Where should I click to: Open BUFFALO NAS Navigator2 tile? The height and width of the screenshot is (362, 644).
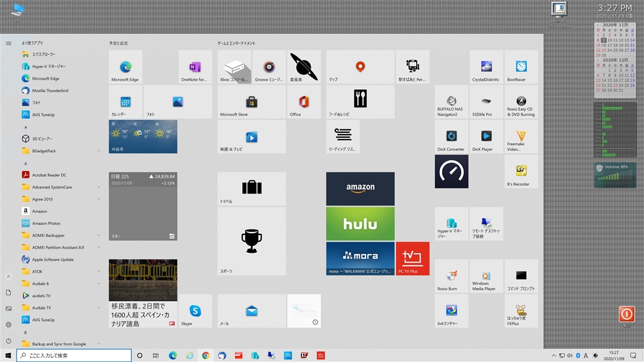point(452,102)
